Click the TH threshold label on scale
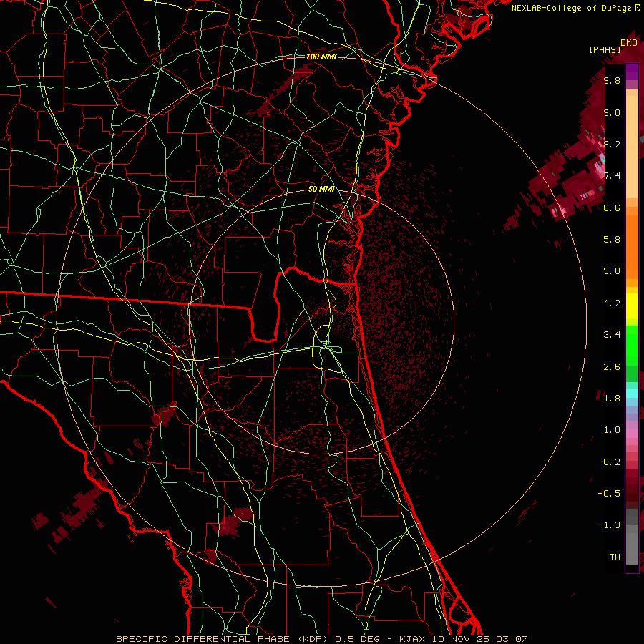644x644 pixels. click(x=615, y=557)
